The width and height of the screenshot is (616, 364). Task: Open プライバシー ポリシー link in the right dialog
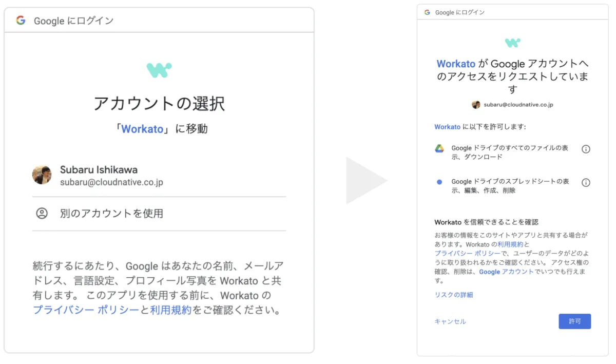pyautogui.click(x=467, y=254)
